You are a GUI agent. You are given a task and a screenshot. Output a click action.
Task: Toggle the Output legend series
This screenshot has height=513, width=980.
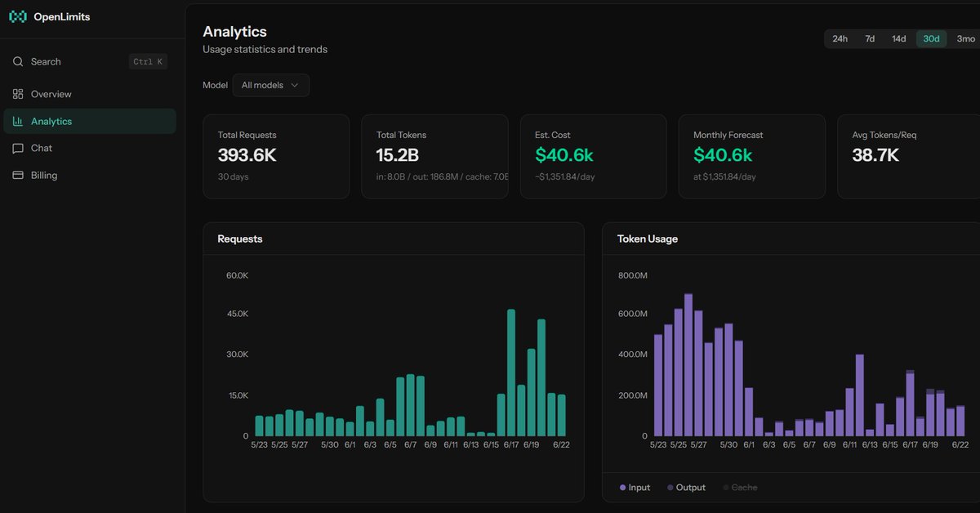[x=686, y=488]
